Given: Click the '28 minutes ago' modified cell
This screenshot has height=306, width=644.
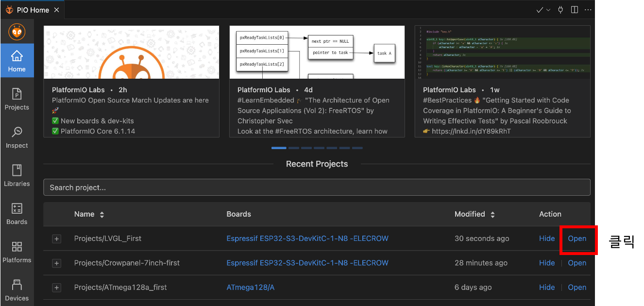Looking at the screenshot, I should click(x=481, y=263).
